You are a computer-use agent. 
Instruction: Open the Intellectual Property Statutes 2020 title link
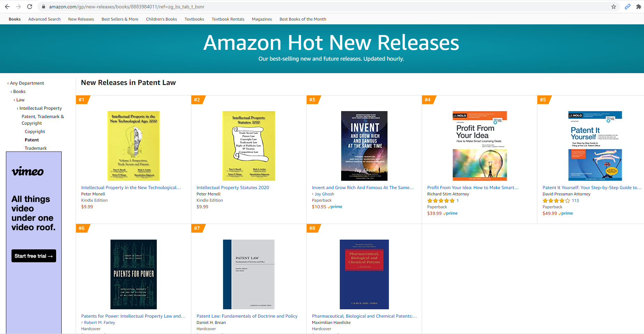tap(233, 188)
